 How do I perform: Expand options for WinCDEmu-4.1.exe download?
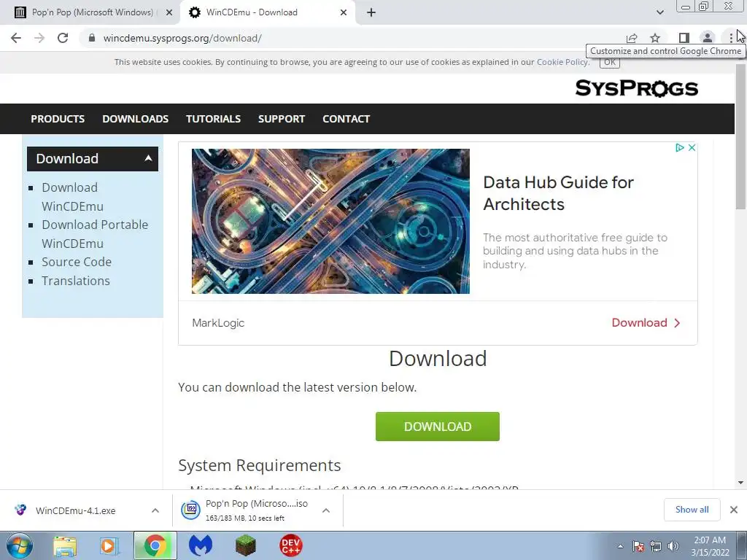pos(155,510)
